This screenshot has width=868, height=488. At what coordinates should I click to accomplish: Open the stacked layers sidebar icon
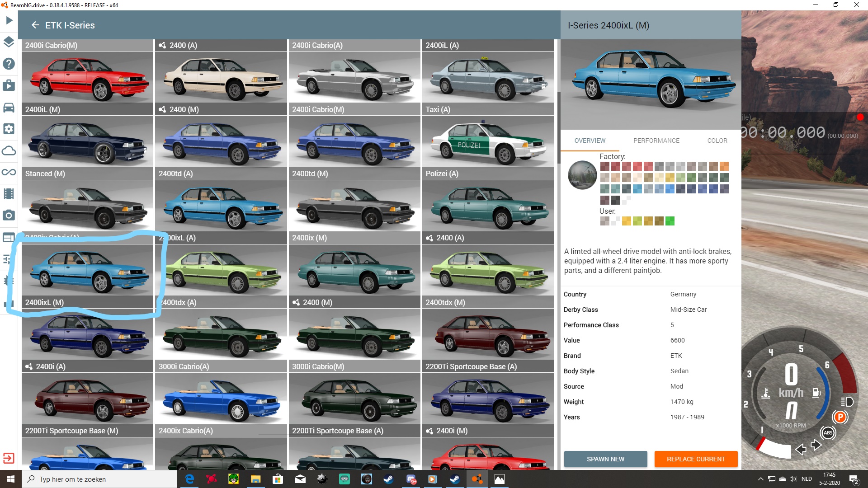pos(9,42)
